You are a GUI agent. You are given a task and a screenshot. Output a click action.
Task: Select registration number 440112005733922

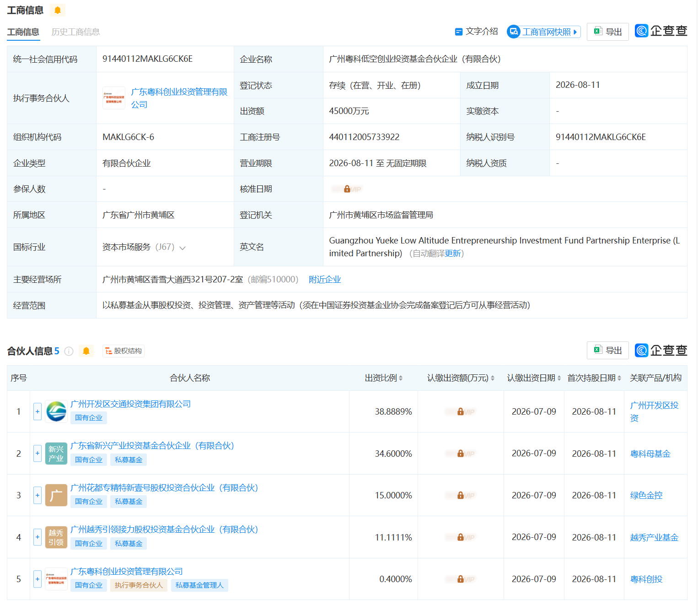364,137
